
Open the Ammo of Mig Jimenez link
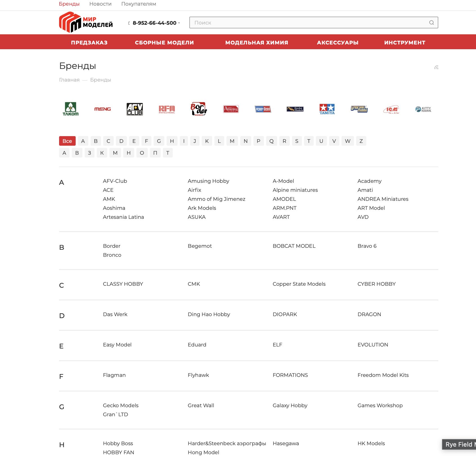[x=216, y=199]
